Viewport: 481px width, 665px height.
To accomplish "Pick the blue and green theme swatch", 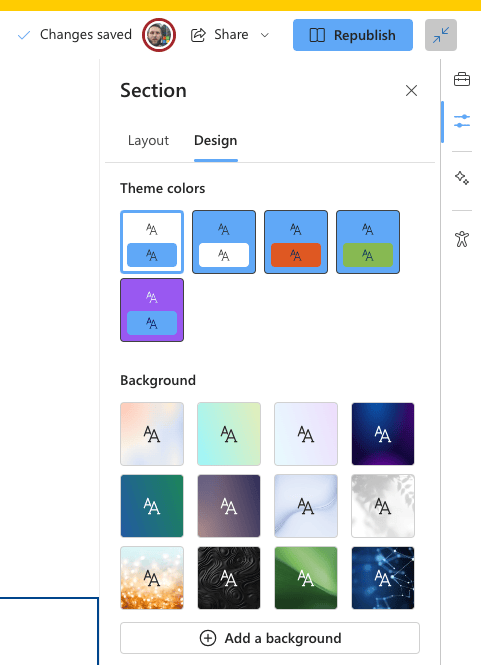I will [x=368, y=242].
